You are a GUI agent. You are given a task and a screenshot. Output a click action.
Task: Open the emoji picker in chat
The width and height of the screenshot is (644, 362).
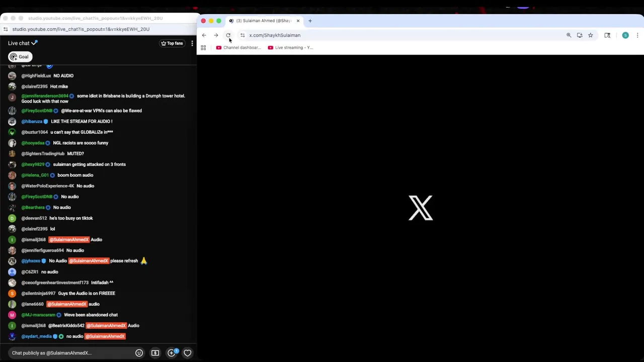139,353
